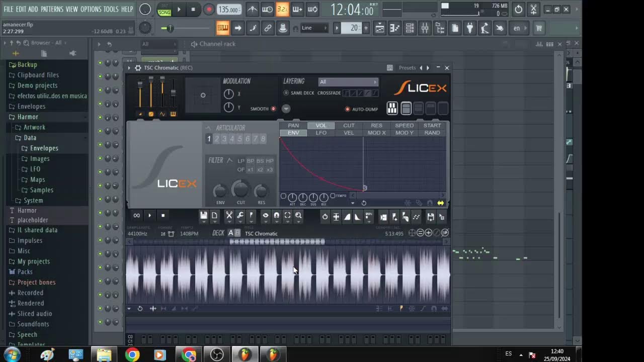Click the yellow double arrow in envelope editor
644x362 pixels.
click(x=440, y=203)
